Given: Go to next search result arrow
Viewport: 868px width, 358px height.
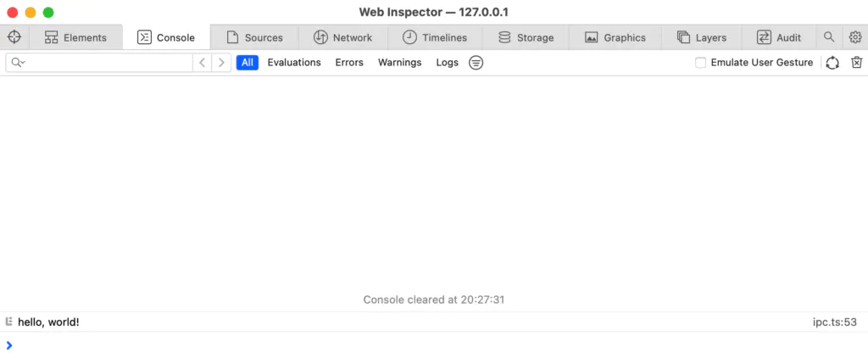Looking at the screenshot, I should pos(221,63).
